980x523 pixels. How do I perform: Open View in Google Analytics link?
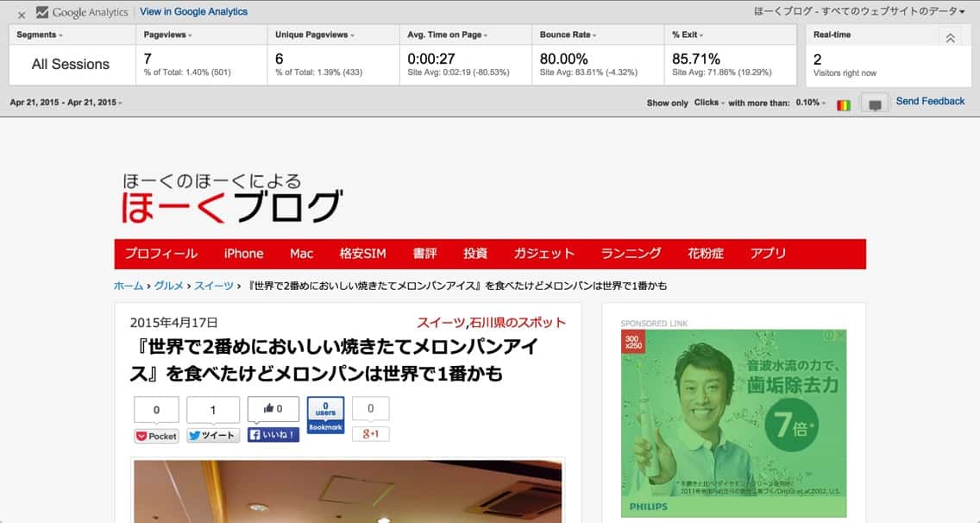click(194, 12)
